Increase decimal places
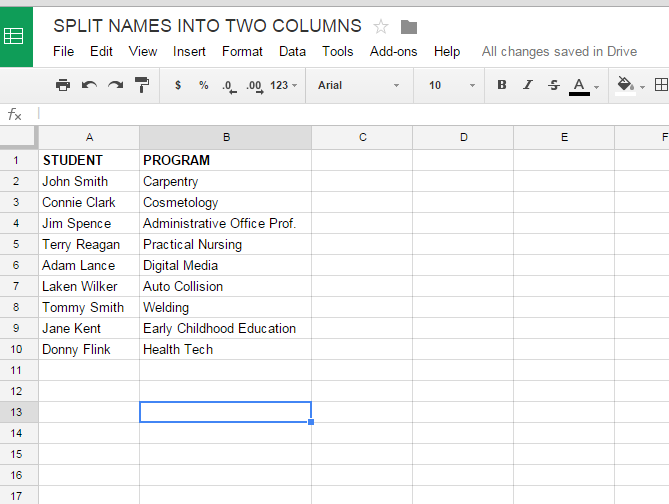Image resolution: width=669 pixels, height=504 pixels. 255,87
